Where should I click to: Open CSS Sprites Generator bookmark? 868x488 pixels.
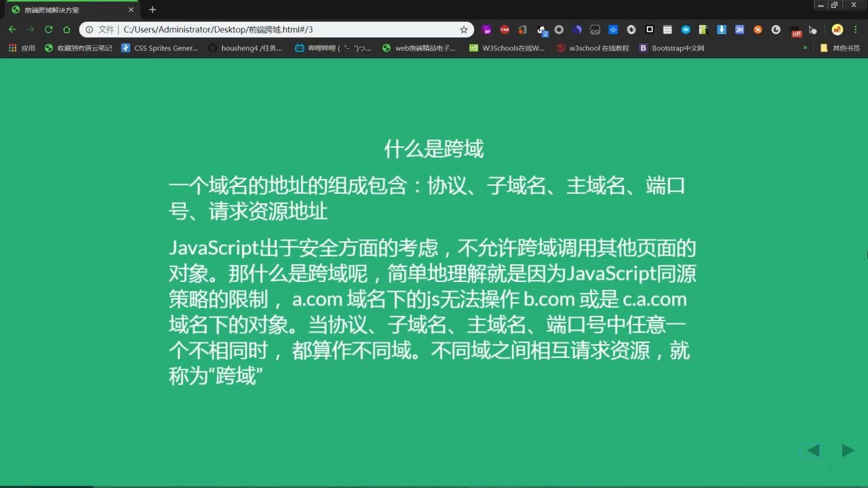pos(160,48)
